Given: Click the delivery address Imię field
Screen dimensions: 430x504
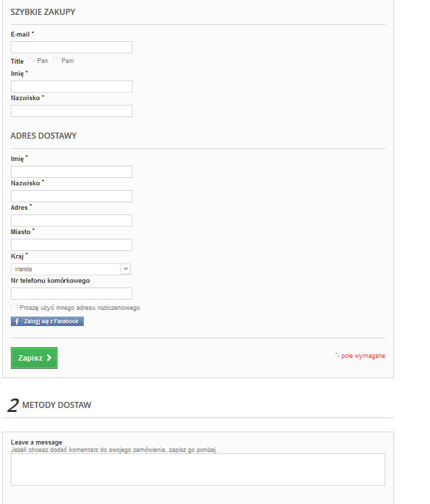Looking at the screenshot, I should [72, 172].
